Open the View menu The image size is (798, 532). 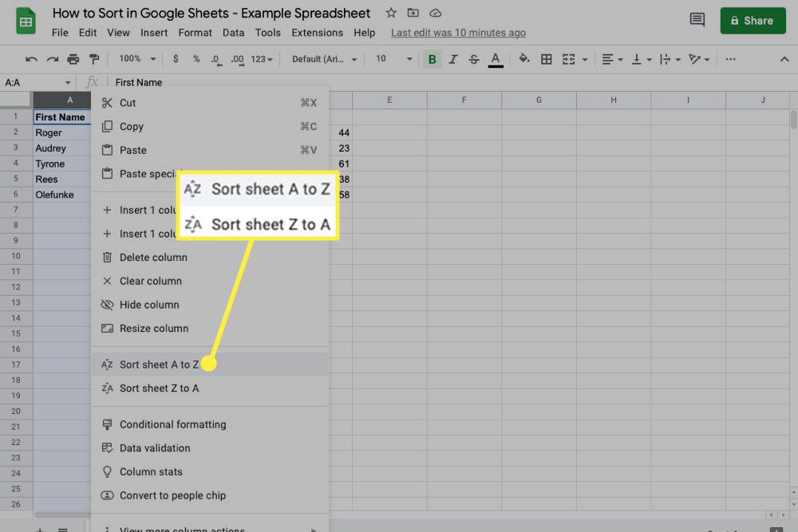coord(118,33)
